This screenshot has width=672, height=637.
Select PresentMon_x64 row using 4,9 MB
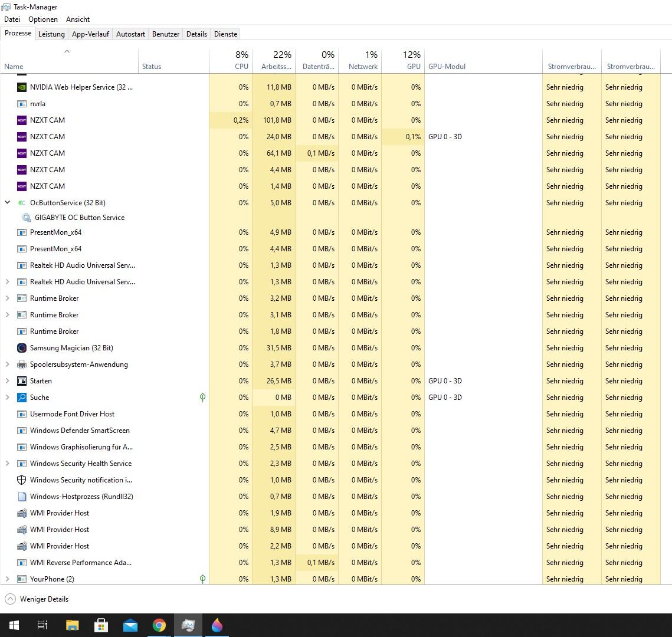coord(330,232)
